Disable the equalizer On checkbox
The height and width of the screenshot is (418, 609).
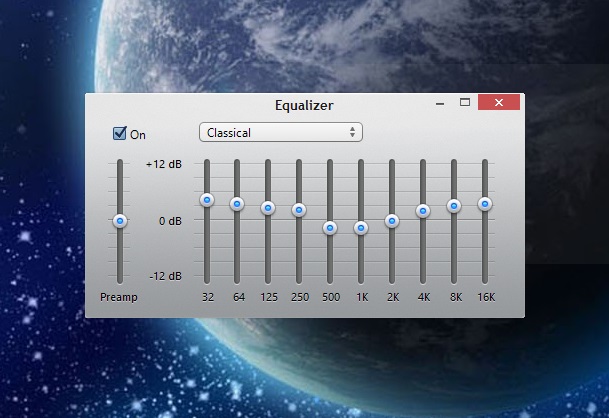[120, 133]
